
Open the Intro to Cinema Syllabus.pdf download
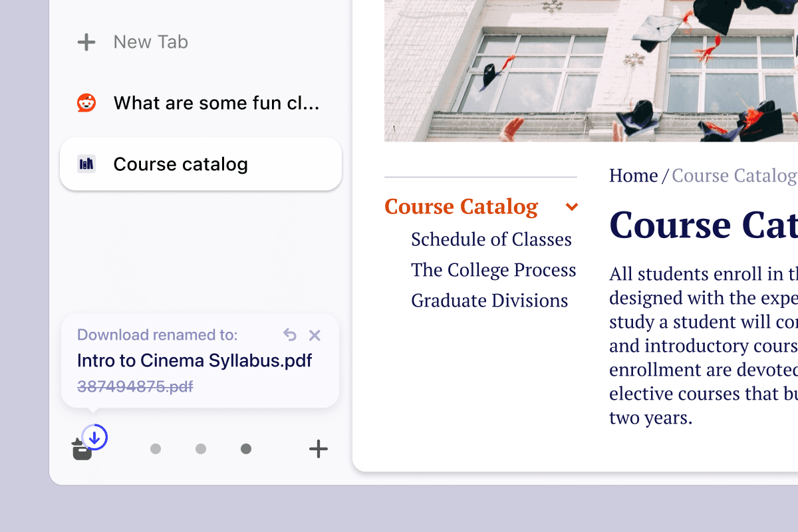click(194, 361)
